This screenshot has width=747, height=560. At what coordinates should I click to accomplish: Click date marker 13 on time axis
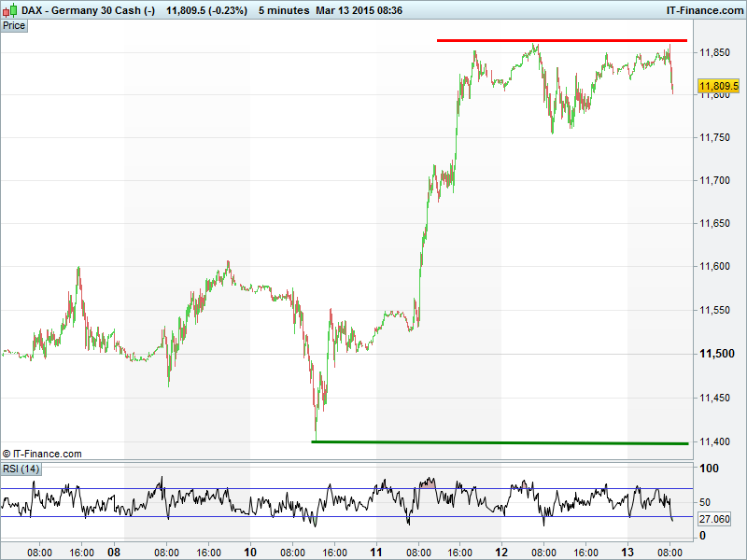coord(627,551)
